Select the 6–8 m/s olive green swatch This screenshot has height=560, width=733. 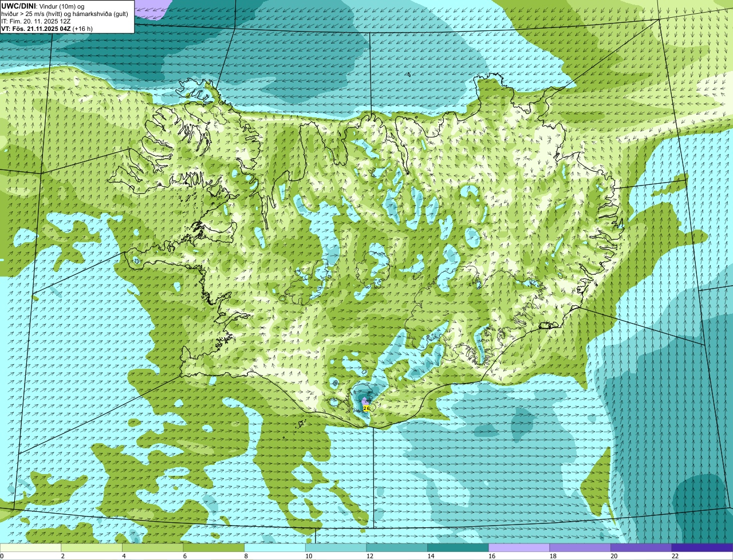tap(214, 547)
